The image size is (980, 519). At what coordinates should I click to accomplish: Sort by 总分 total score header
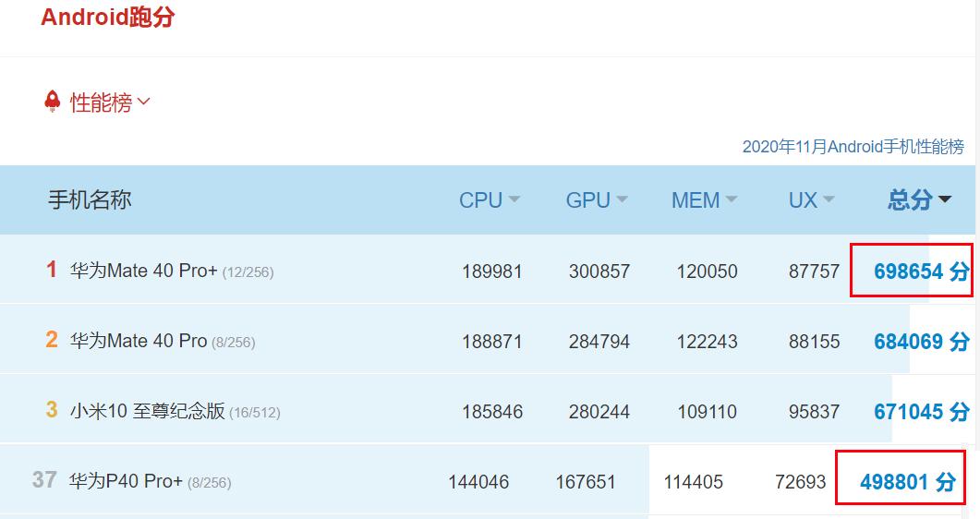918,200
